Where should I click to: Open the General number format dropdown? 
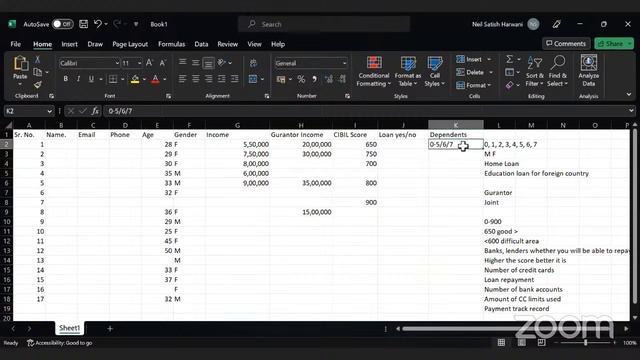344,63
